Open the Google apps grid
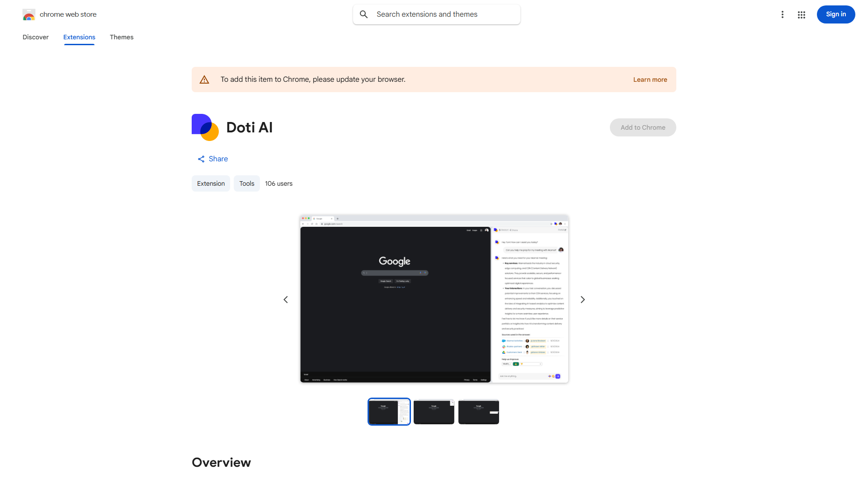868x488 pixels. [802, 15]
